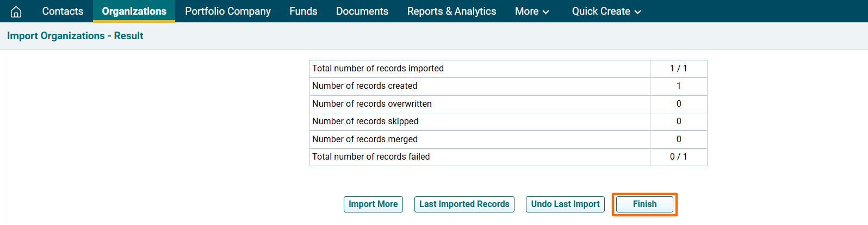The image size is (868, 225).
Task: Switch to the Organizations tab
Action: tap(134, 11)
